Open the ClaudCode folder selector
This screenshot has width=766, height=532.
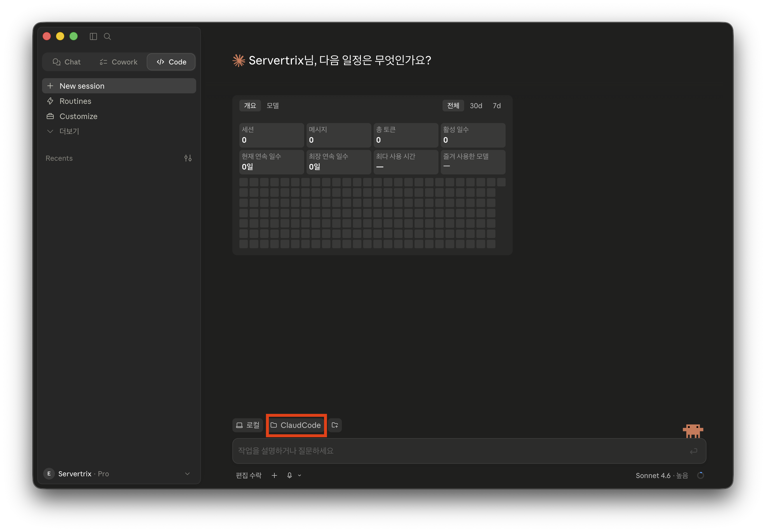(296, 425)
